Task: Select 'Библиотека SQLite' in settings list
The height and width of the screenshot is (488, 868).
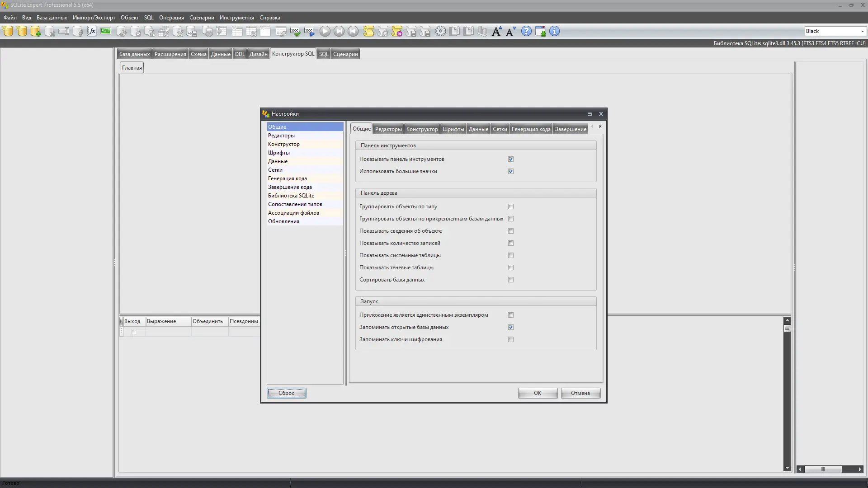Action: [x=291, y=196]
